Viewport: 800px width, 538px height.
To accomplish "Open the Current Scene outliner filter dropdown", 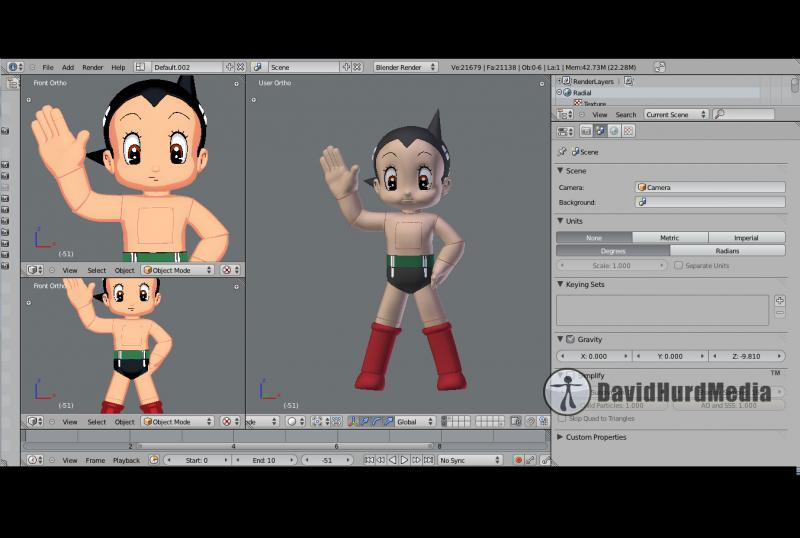I will click(676, 114).
